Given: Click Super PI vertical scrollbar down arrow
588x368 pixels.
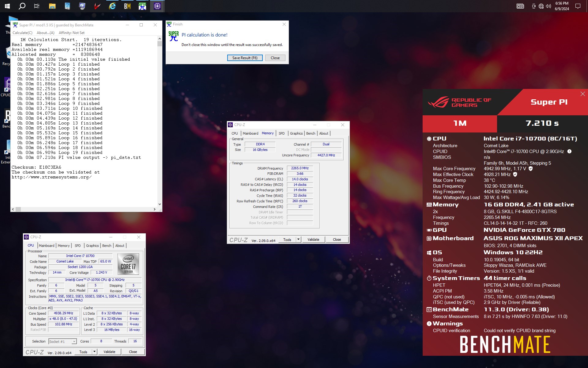Looking at the screenshot, I should point(160,204).
